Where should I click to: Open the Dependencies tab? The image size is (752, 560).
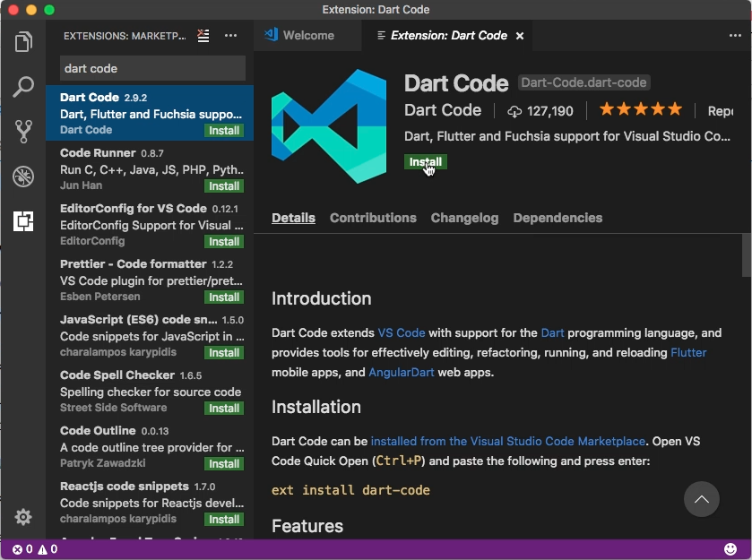558,218
